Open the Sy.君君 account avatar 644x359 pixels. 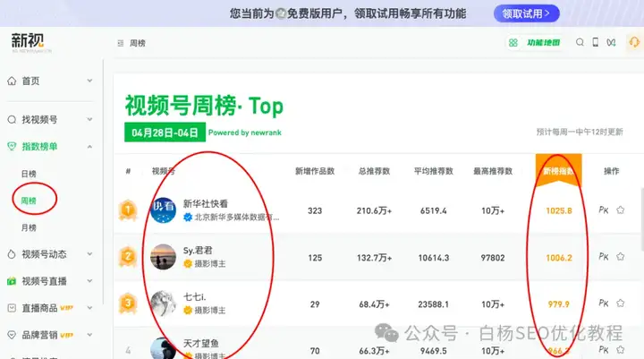(163, 257)
